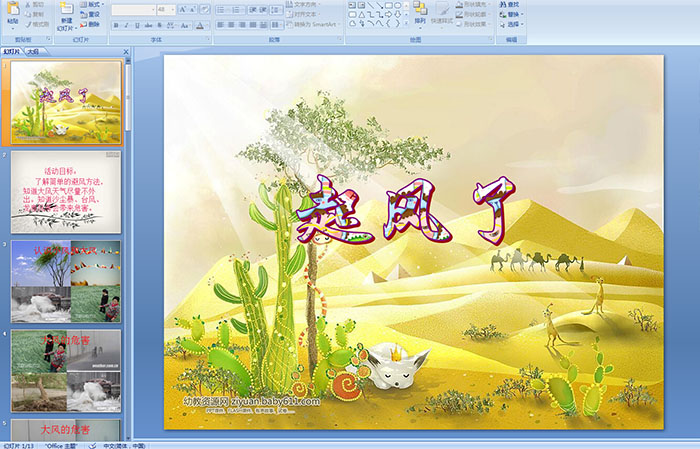Click the spell check icon in the status bar
This screenshot has height=449, width=700.
tap(92, 445)
